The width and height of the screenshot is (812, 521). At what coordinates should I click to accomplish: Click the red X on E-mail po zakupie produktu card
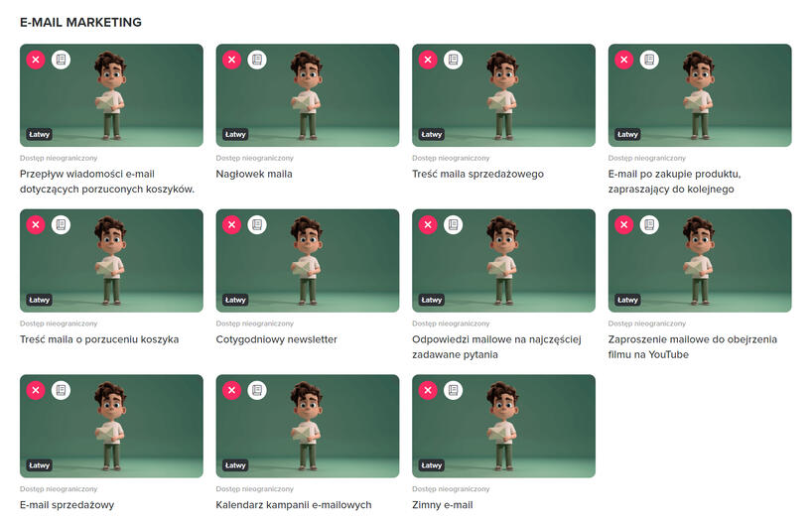click(x=624, y=61)
